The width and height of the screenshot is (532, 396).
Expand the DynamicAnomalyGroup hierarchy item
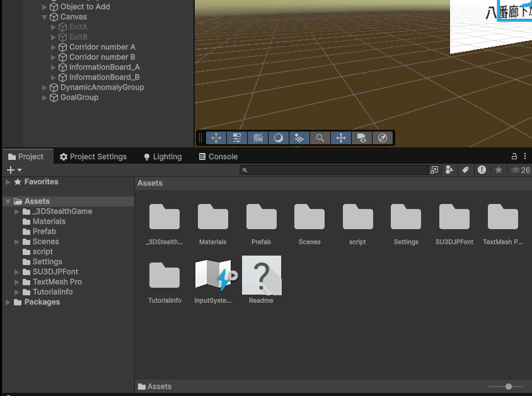pos(45,88)
